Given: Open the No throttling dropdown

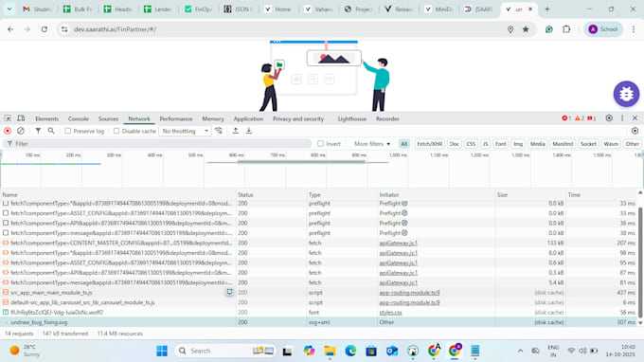Looking at the screenshot, I should click(185, 131).
